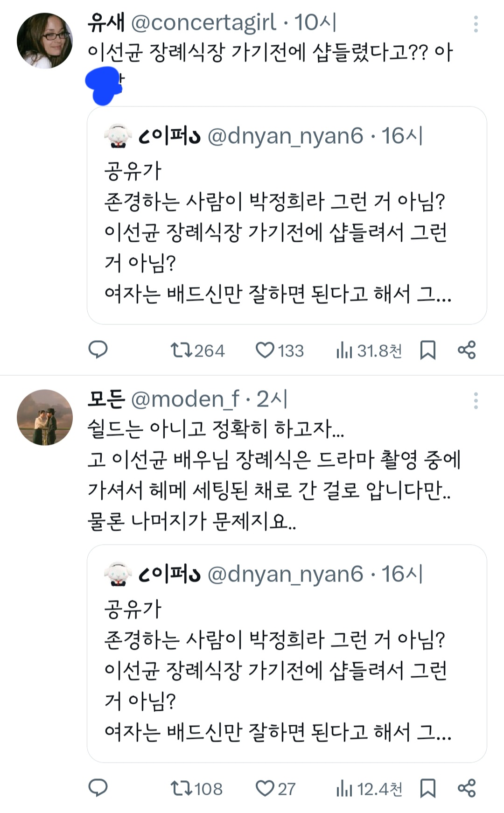Bookmark the moden_f tweet
Viewport: 504px width, 813px height.
(x=427, y=789)
